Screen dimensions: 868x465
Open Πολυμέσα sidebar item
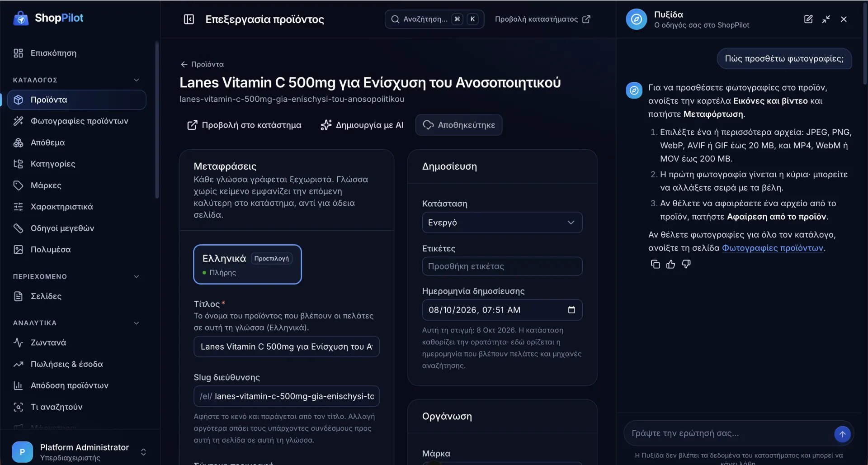pos(77,249)
